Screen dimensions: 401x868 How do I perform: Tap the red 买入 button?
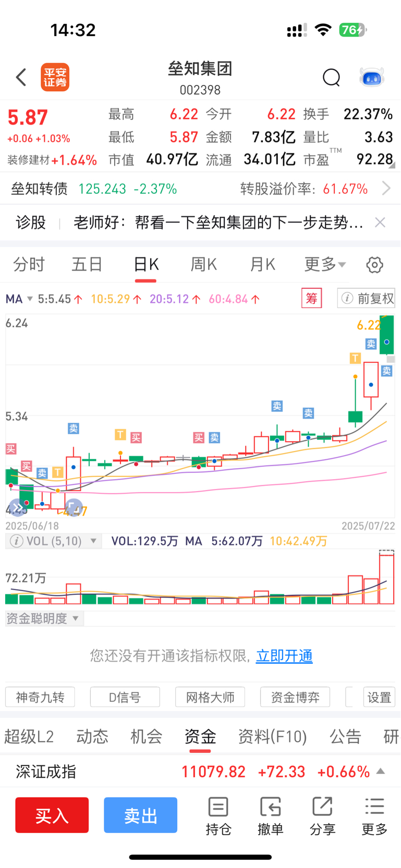(x=52, y=815)
